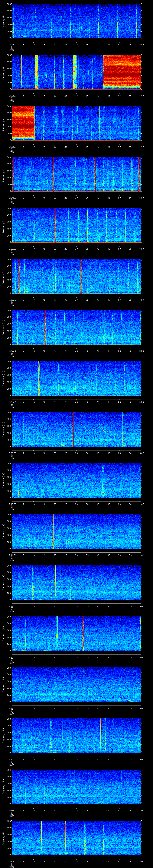Click the '19:13:00' start time label
Viewport: 153px width, 868px height.
(x=12, y=657)
